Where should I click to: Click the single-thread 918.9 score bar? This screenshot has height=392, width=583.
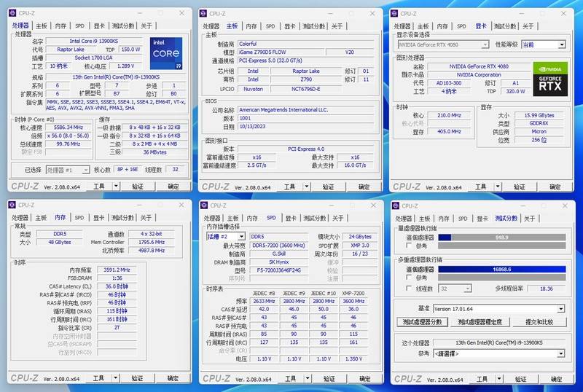[502, 238]
